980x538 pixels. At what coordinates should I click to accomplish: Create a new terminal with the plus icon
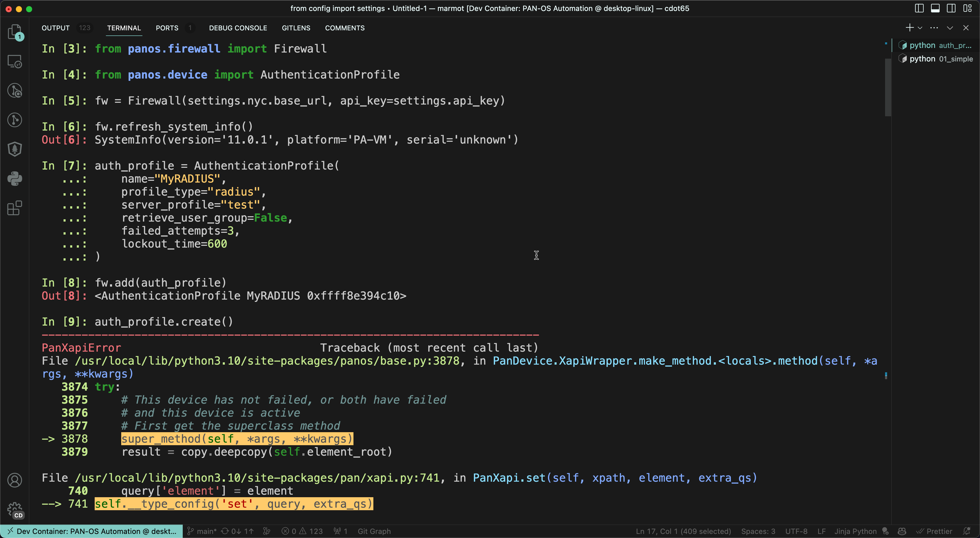(x=910, y=27)
